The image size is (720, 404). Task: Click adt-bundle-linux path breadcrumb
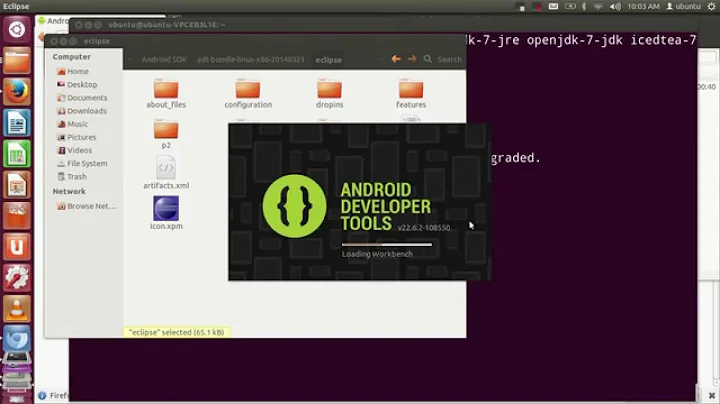[251, 60]
